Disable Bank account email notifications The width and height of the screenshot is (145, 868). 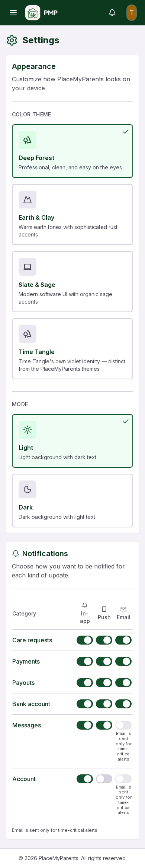pos(123,704)
